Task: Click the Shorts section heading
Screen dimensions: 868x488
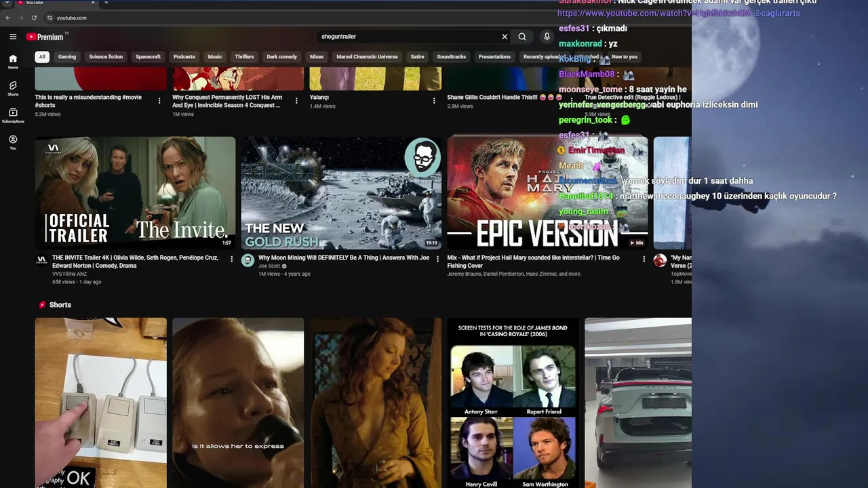Action: (x=60, y=305)
